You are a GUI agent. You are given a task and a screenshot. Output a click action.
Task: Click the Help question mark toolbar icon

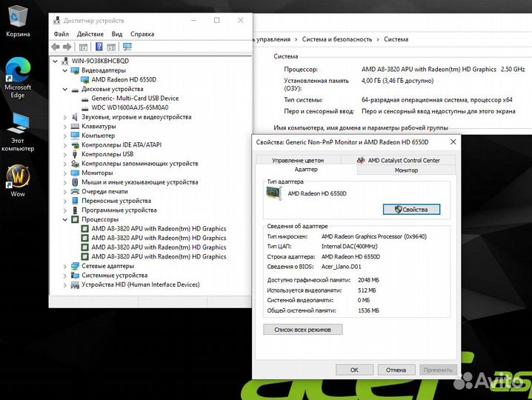[99, 47]
